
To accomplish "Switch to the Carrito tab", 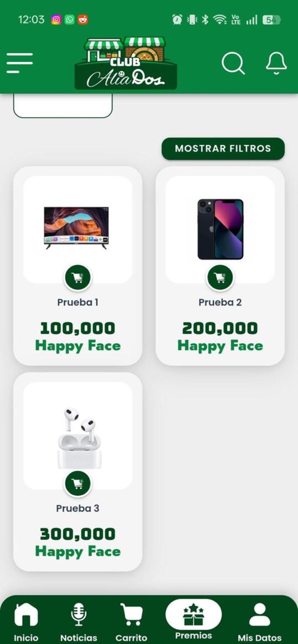I will tap(131, 622).
